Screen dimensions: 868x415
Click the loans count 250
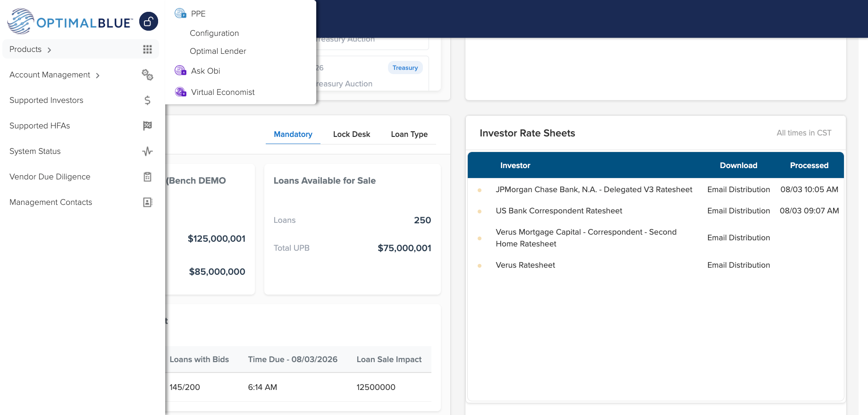pos(422,220)
